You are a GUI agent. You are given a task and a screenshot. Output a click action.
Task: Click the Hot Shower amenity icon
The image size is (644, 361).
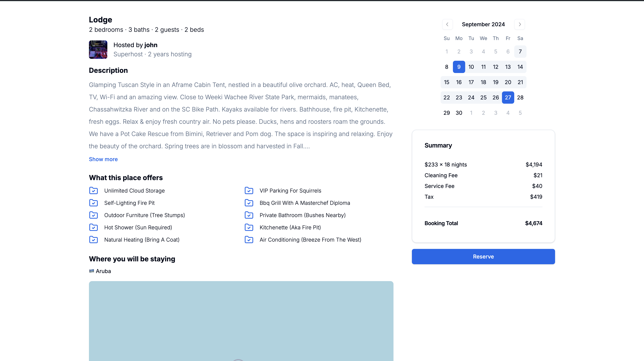pos(94,227)
